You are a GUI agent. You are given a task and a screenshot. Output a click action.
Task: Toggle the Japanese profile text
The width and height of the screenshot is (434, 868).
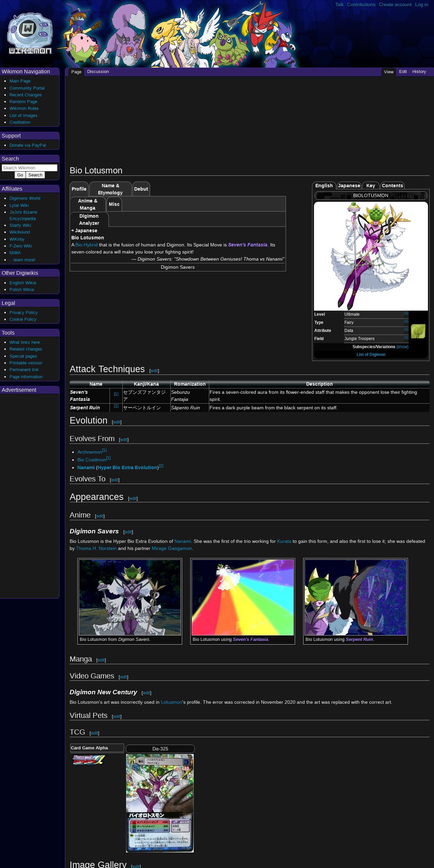coord(85,231)
